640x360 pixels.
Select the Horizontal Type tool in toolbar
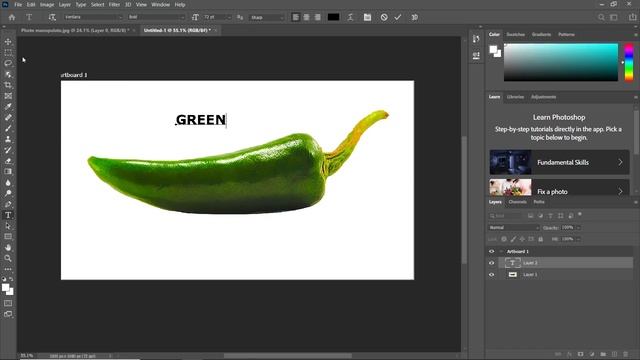coord(8,215)
